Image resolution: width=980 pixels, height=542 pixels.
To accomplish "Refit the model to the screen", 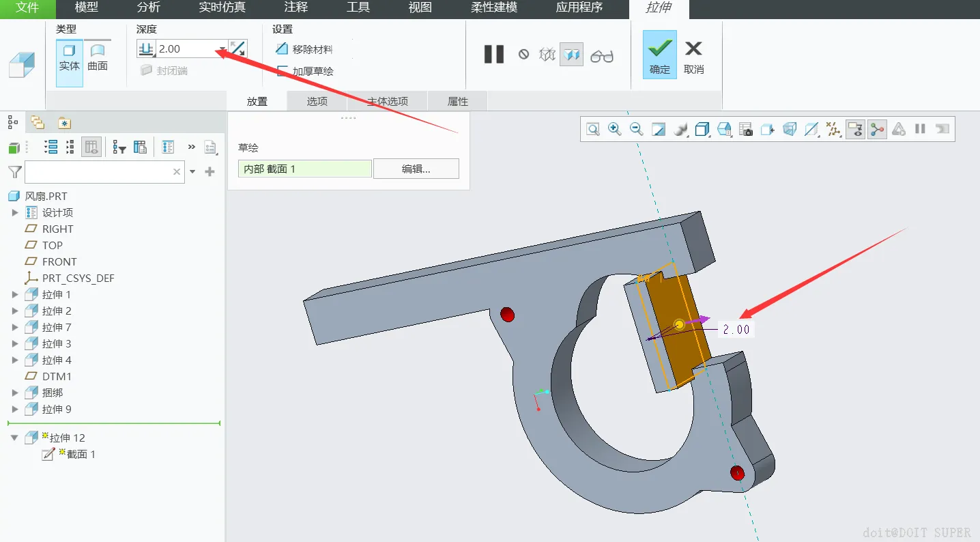I will (x=592, y=129).
